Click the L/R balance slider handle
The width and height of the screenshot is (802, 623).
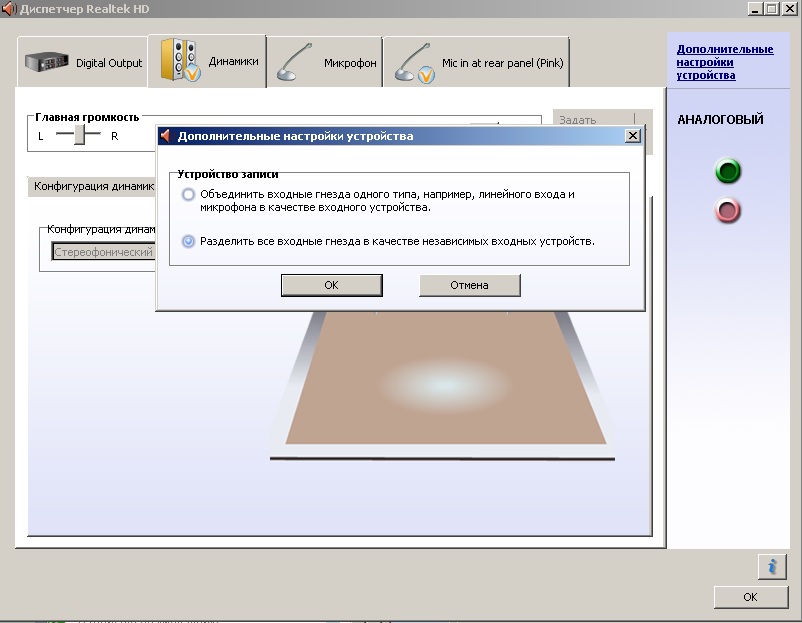79,135
